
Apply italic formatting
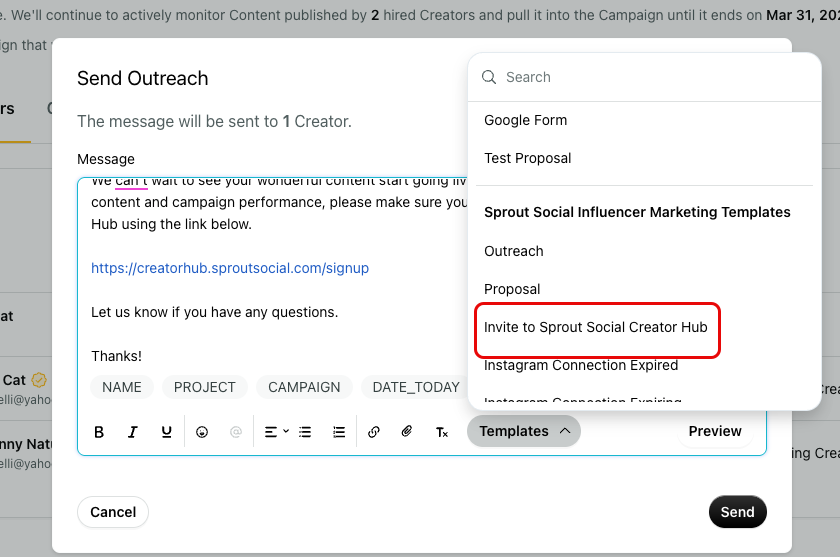click(x=132, y=432)
